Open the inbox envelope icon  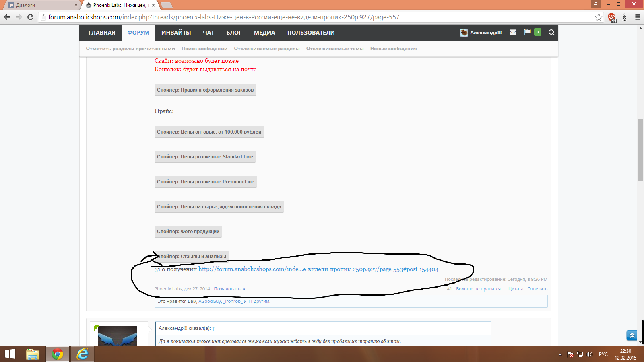click(513, 32)
